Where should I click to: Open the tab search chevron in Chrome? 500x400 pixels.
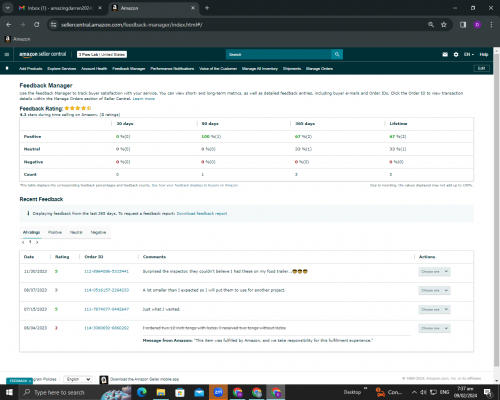click(8, 8)
